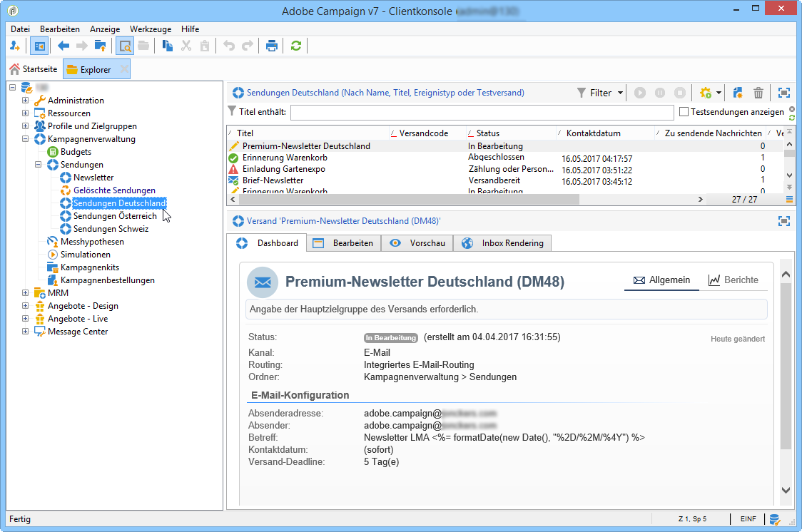
Task: Select Simulationen in the tree
Action: pyautogui.click(x=86, y=255)
